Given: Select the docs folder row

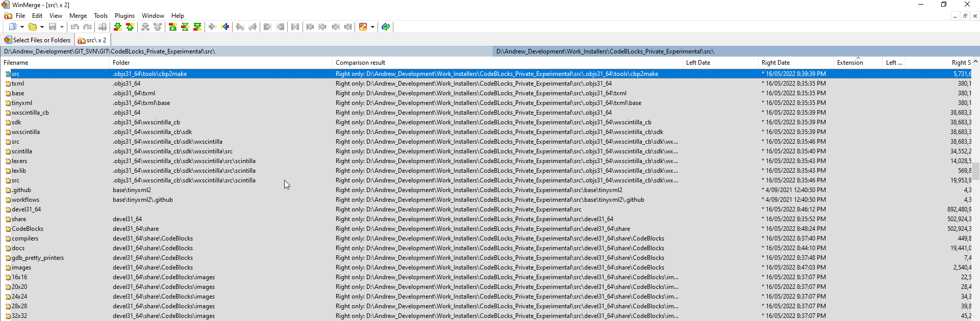Looking at the screenshot, I should (487, 248).
